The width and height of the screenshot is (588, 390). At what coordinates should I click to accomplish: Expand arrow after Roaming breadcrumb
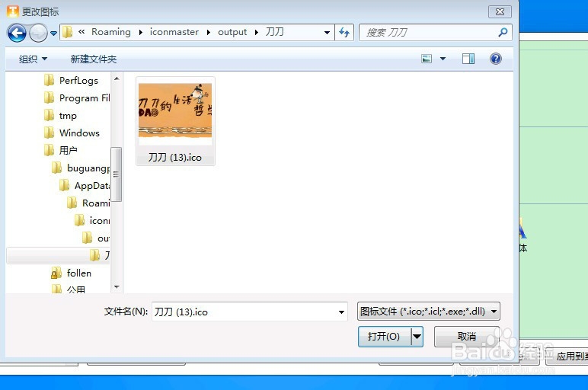point(141,33)
